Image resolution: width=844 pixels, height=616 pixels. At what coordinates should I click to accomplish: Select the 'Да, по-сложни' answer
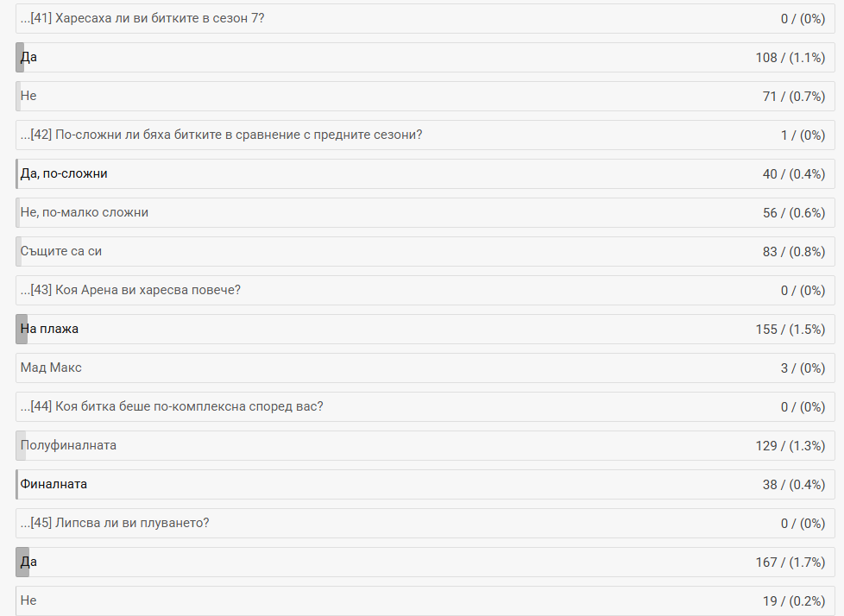(64, 173)
